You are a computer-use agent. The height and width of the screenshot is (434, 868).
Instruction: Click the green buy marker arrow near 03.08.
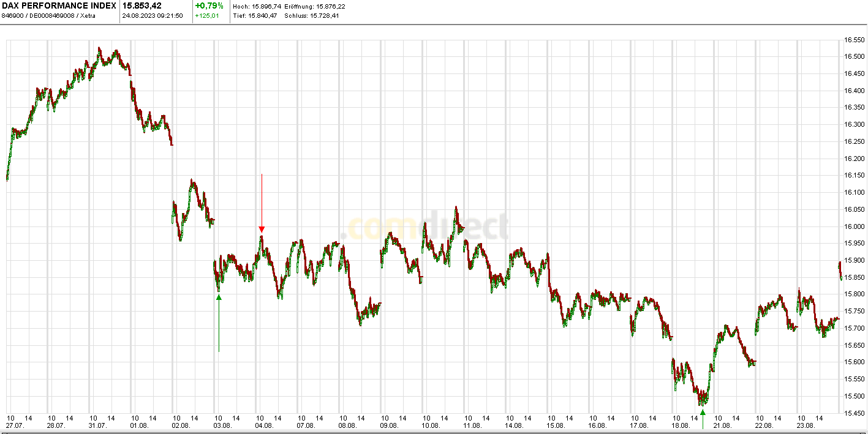[219, 297]
